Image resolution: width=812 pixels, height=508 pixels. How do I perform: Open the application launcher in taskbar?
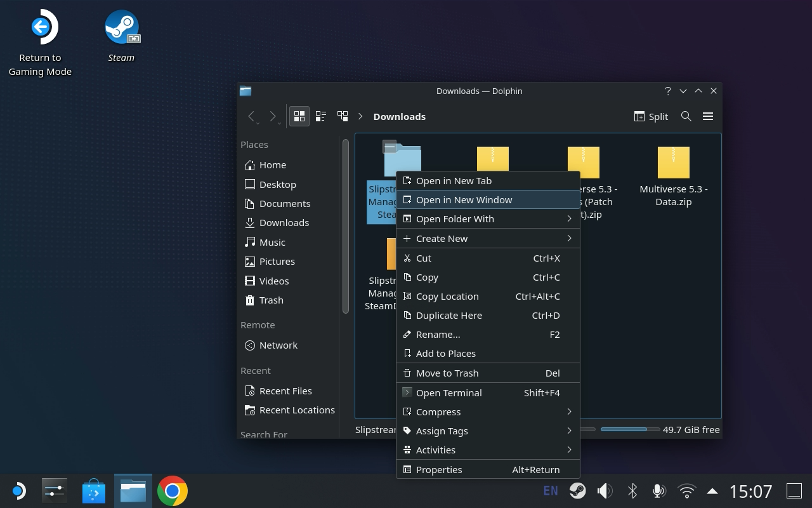[x=18, y=491]
